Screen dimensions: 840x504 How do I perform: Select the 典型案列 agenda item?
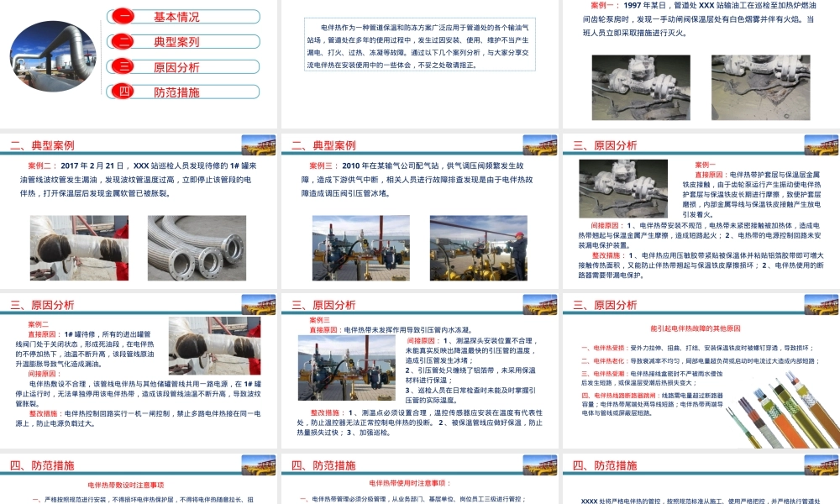pyautogui.click(x=183, y=41)
